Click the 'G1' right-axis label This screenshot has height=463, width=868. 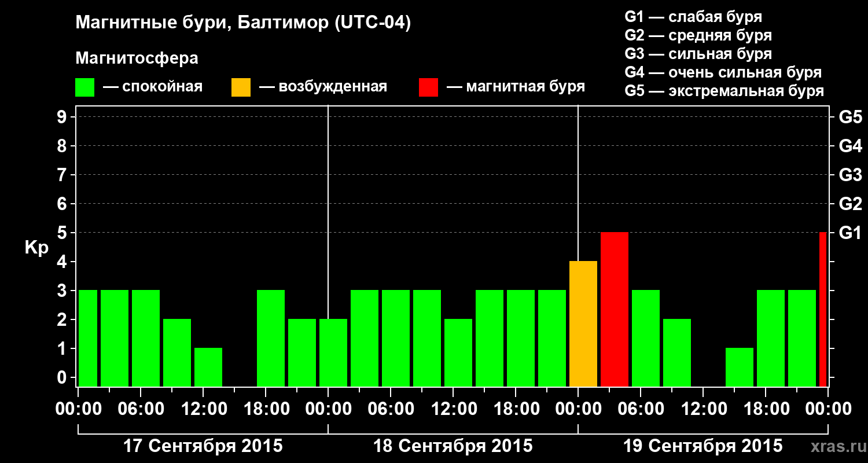pos(850,233)
